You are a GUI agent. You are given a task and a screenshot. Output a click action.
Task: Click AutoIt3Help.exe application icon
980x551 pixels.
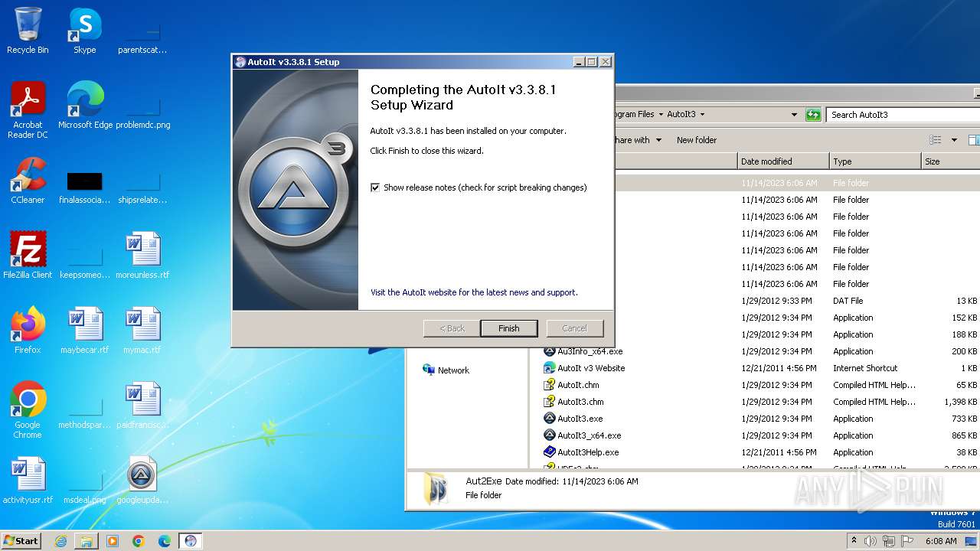[549, 452]
